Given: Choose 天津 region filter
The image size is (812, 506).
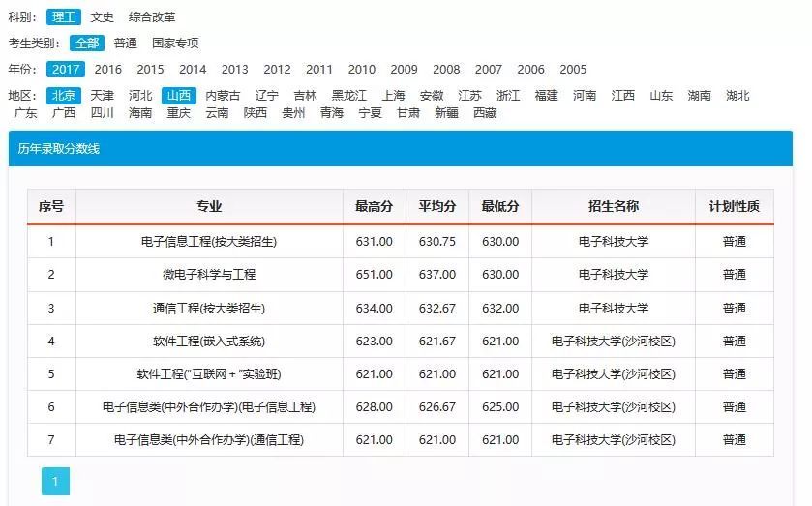Looking at the screenshot, I should pos(102,96).
